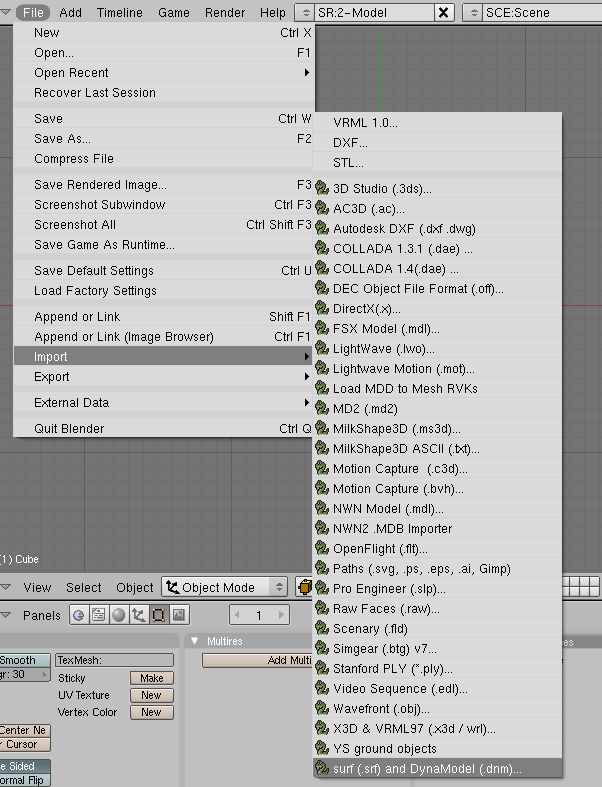Select Screenshot Subwindow
Image resolution: width=602 pixels, height=787 pixels.
tap(164, 204)
